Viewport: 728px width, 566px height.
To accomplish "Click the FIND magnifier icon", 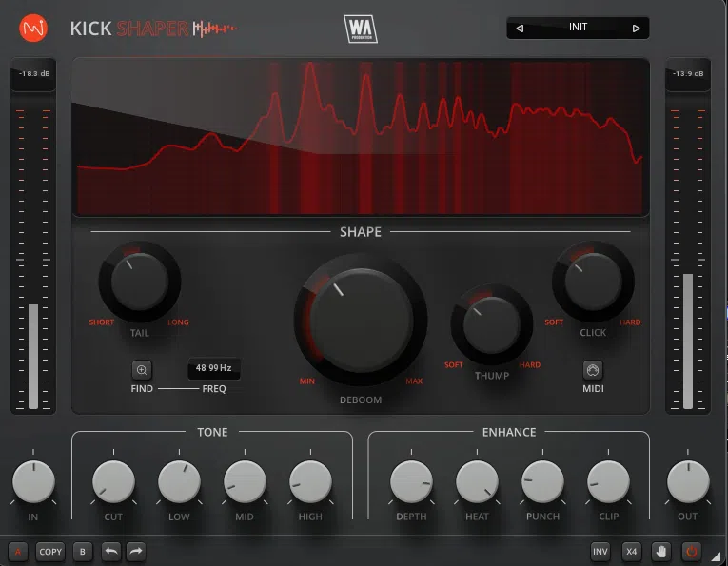I will [142, 370].
